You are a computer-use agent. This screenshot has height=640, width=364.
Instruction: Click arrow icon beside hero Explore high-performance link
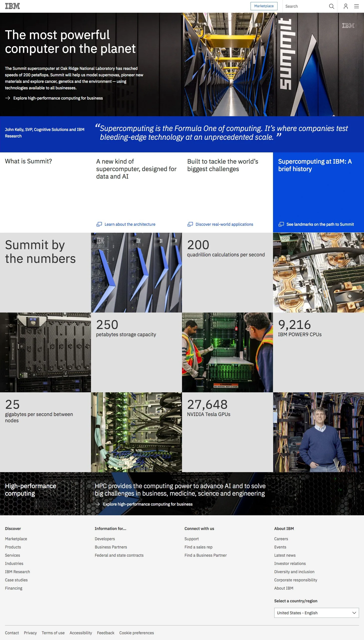point(7,98)
